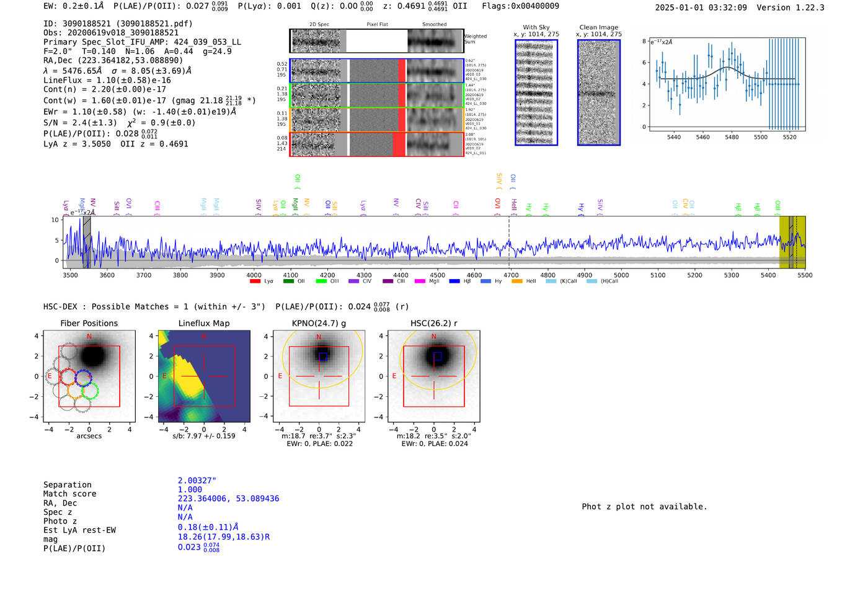Select the Fiber Positions panel image
The width and height of the screenshot is (868, 591).
pos(89,376)
